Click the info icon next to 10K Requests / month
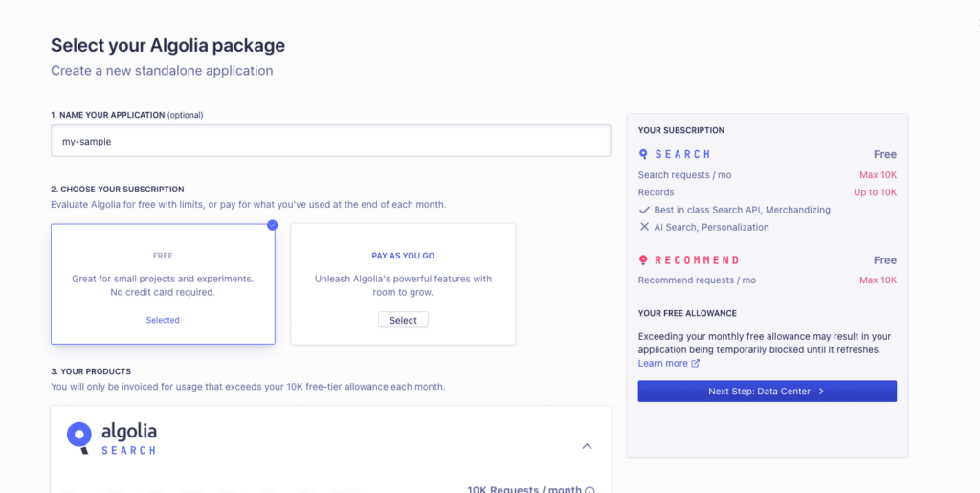Screen dimensions: 980x493 point(590,490)
